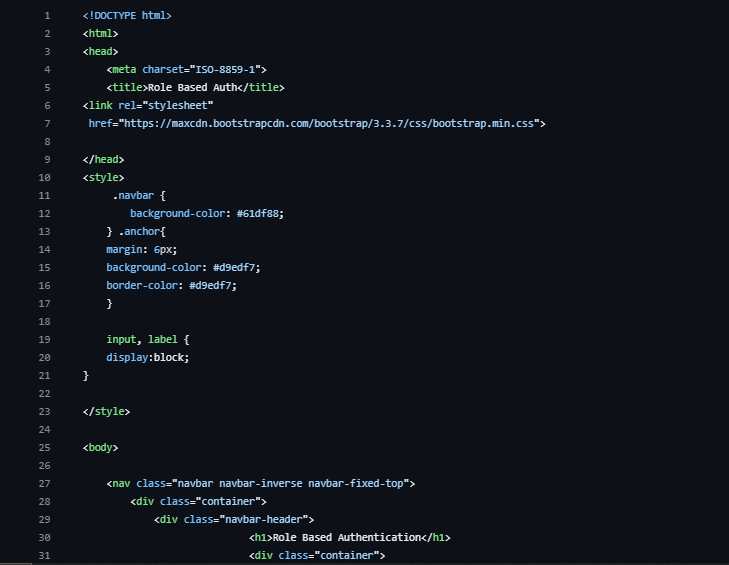This screenshot has height=565, width=729.
Task: Click the input, label selector
Action: [x=142, y=339]
